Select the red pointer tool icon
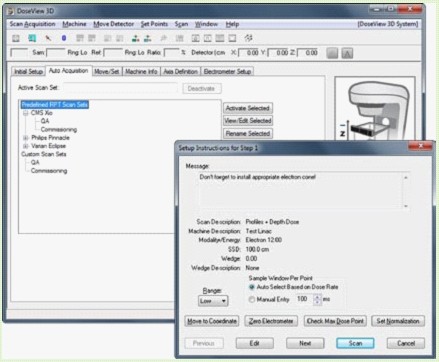The image size is (439, 362). (x=48, y=38)
